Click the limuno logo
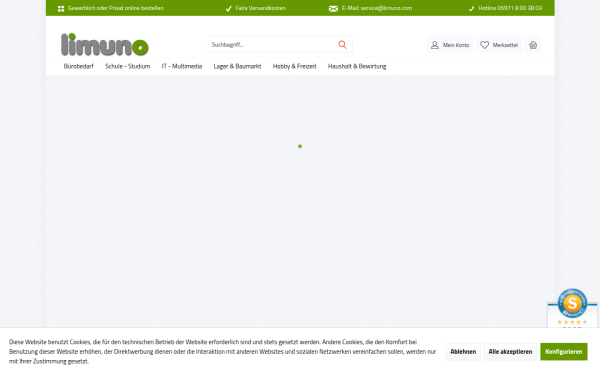Screen dimensions: 600x375 click(x=104, y=44)
